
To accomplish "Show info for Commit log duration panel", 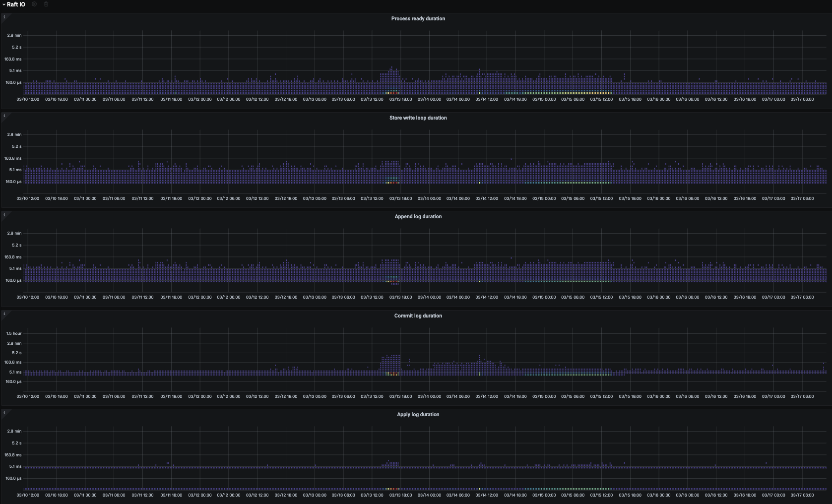I will pos(4,314).
